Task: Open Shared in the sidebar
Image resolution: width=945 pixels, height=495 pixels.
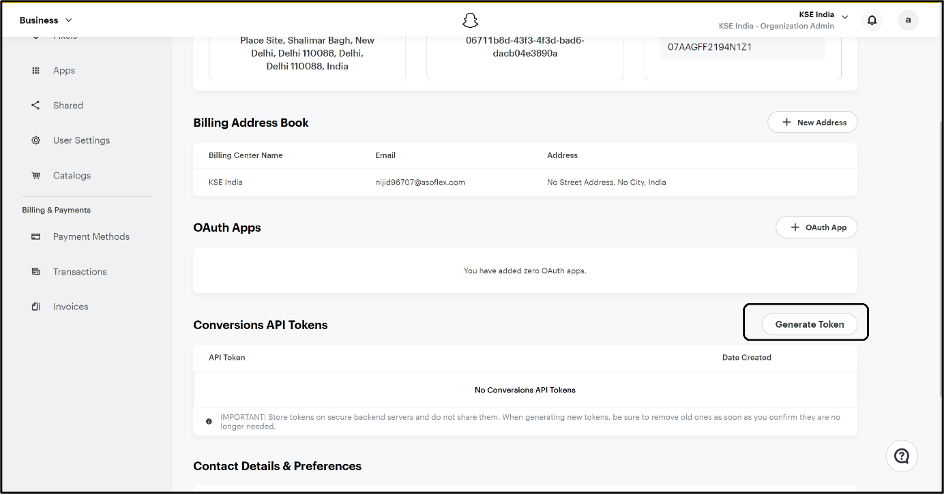Action: (68, 106)
